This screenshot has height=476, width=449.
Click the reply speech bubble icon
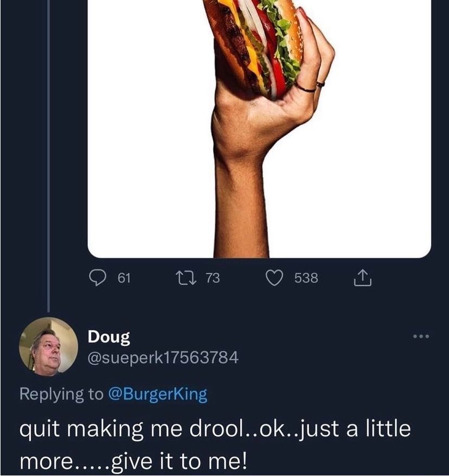(98, 278)
